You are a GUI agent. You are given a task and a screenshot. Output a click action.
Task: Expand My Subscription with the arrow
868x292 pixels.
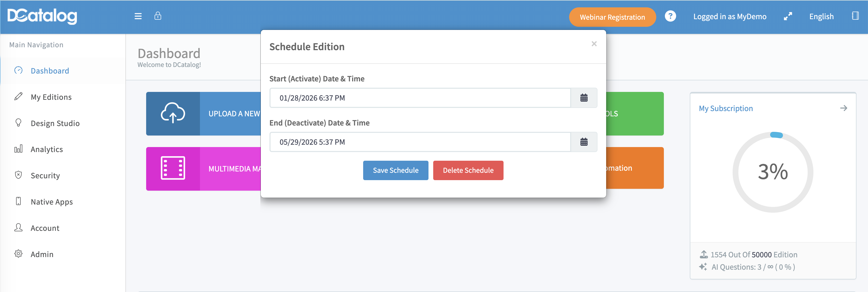coord(843,108)
